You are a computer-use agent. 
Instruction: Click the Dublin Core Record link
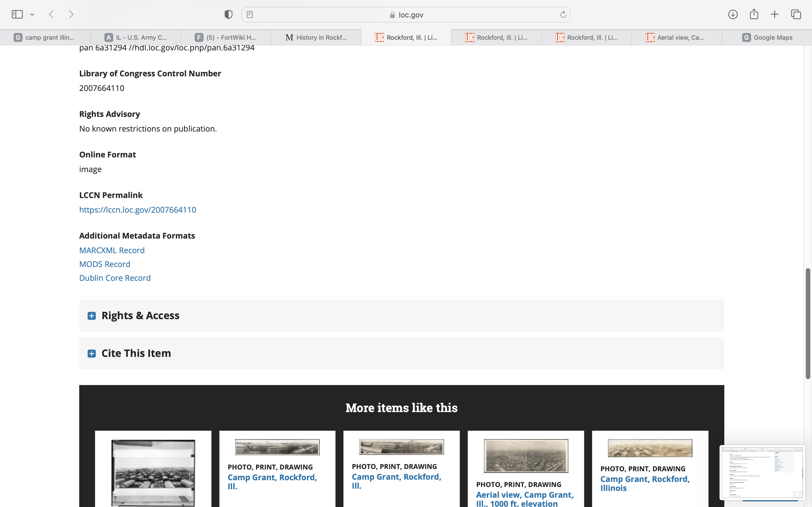pos(115,278)
